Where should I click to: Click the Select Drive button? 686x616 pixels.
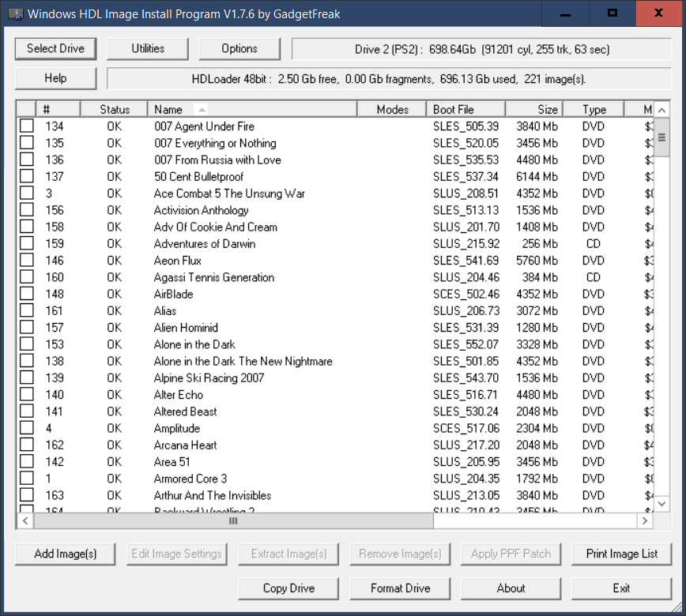pyautogui.click(x=55, y=48)
